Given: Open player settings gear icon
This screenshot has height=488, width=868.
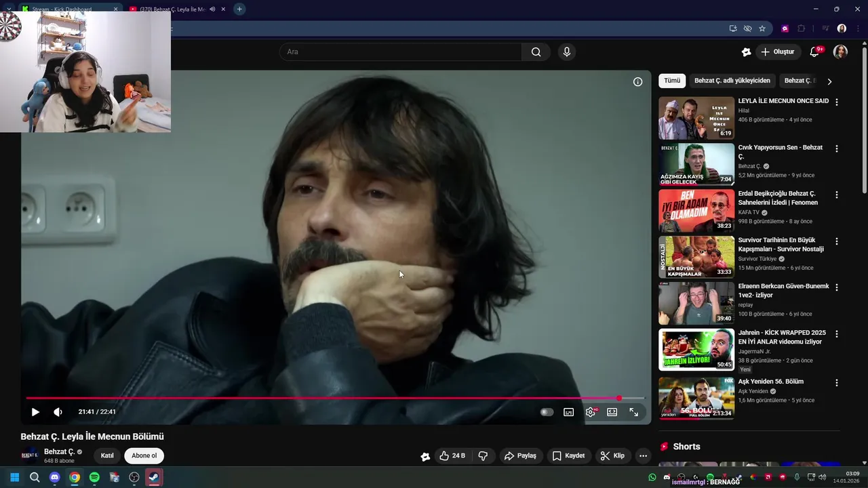Looking at the screenshot, I should point(591,412).
